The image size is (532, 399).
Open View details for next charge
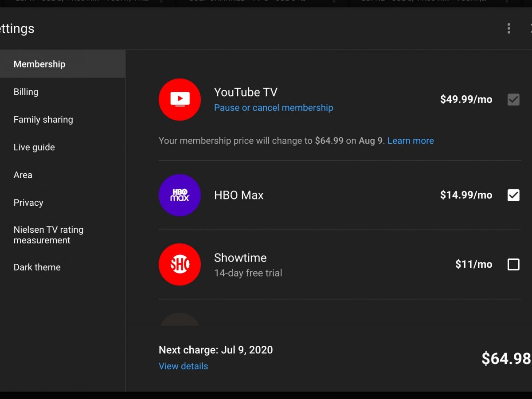[x=183, y=366]
